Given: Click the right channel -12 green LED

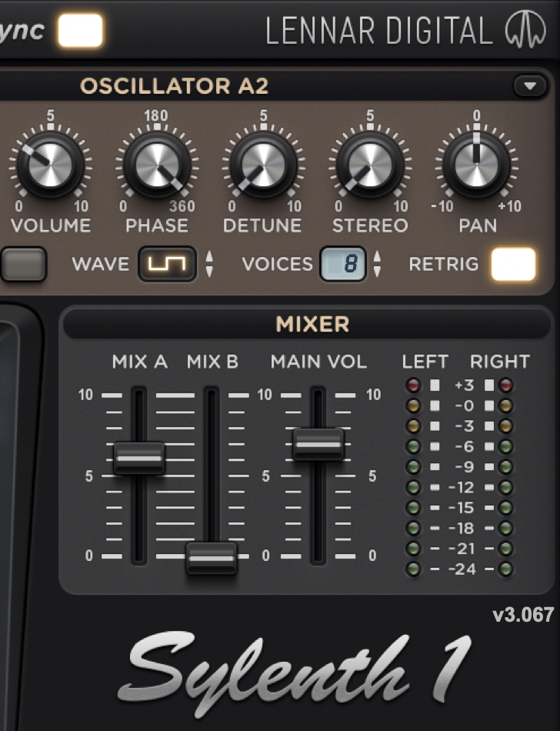Looking at the screenshot, I should 505,487.
